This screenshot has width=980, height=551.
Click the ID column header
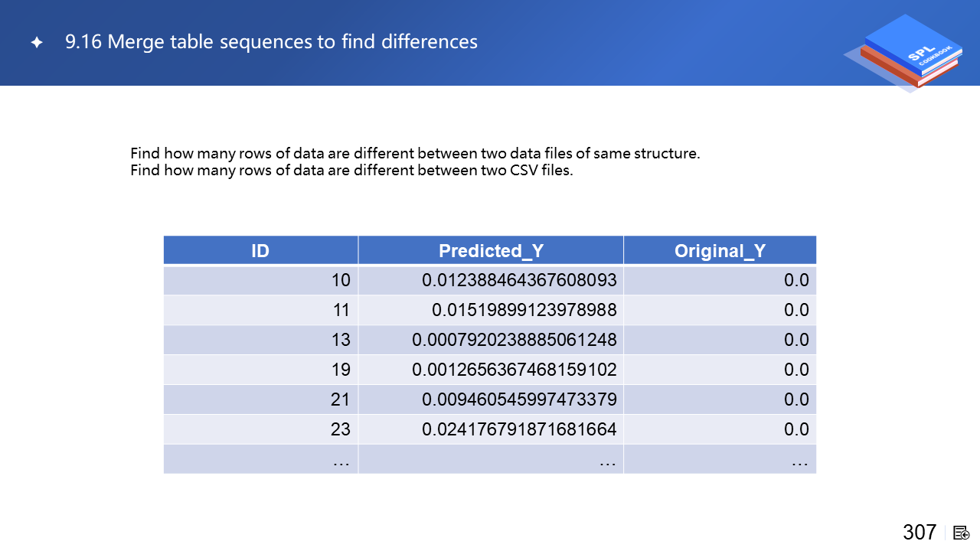[x=260, y=250]
